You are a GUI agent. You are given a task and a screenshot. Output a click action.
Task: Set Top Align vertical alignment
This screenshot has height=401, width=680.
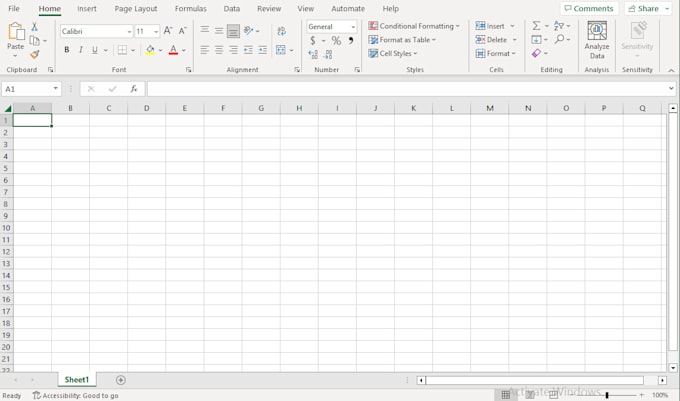[205, 30]
